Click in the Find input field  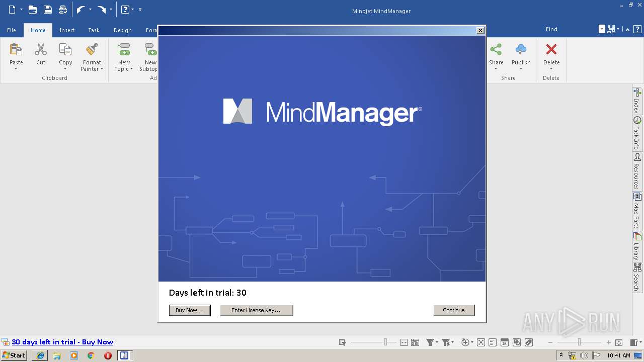coord(573,29)
